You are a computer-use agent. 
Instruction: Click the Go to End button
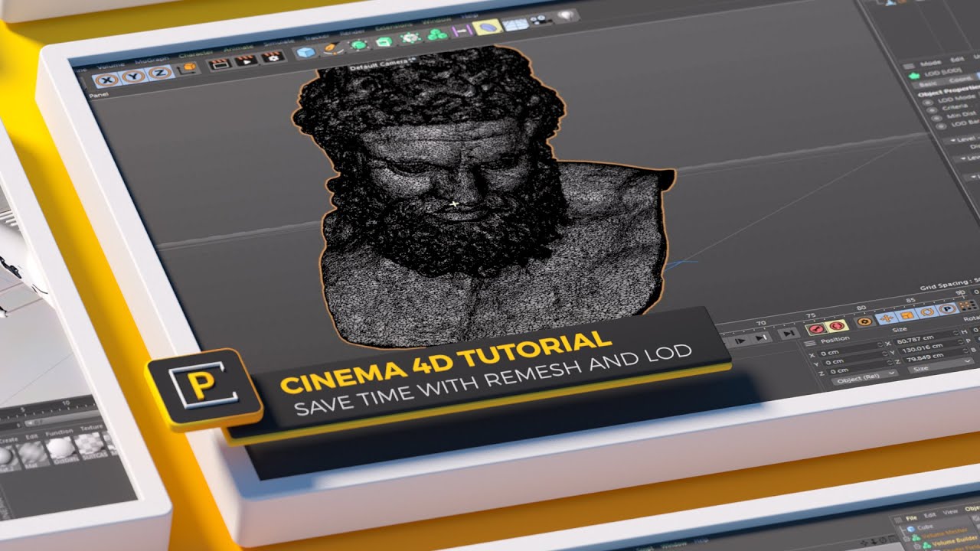[x=788, y=334]
